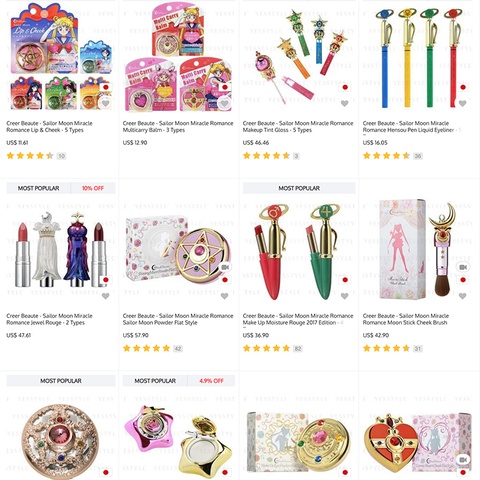The image size is (480, 480).
Task: Click heart icon on Sailor Moon Powder Flat Style
Action: pyautogui.click(x=224, y=296)
